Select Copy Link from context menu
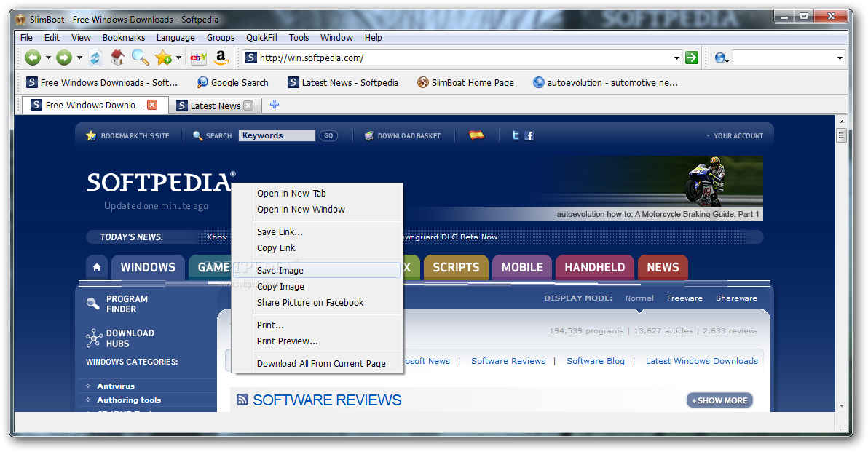 (x=317, y=248)
